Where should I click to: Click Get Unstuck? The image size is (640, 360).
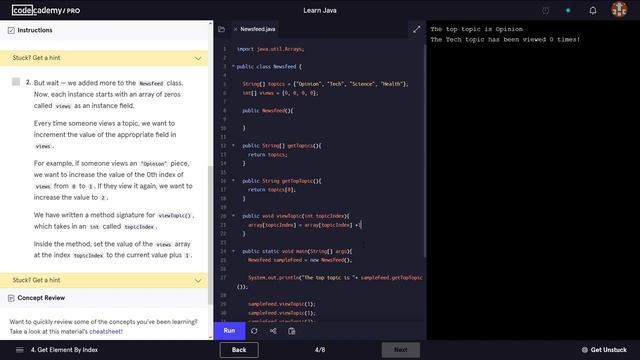[604, 350]
